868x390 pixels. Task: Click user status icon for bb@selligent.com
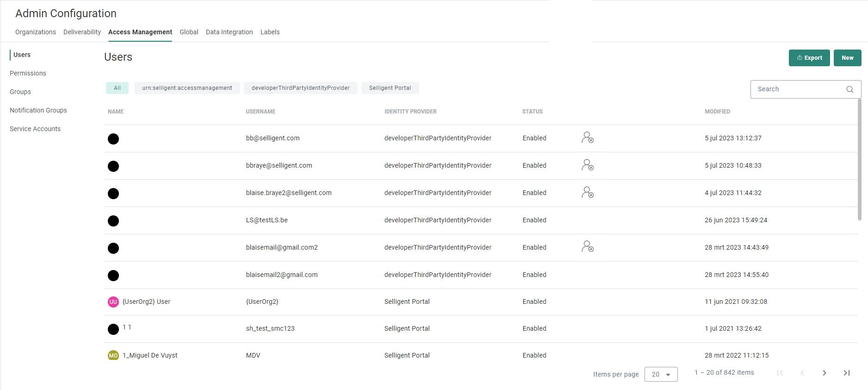pos(587,138)
